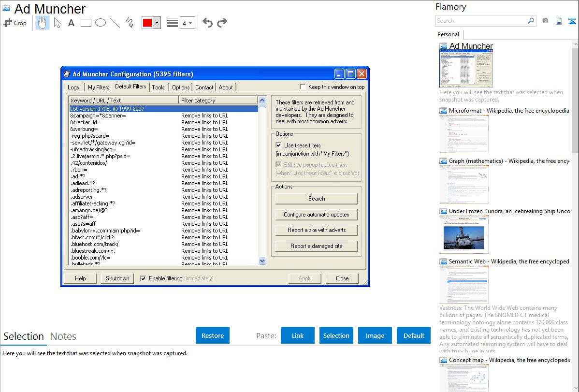Open the Ad Muncher snapshot thumbnail
Viewport: 579px width, 392px height.
465,69
